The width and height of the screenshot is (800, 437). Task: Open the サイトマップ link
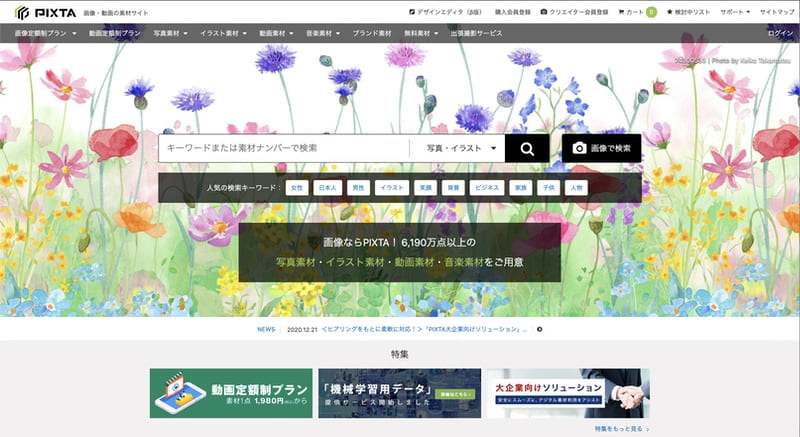tap(777, 12)
